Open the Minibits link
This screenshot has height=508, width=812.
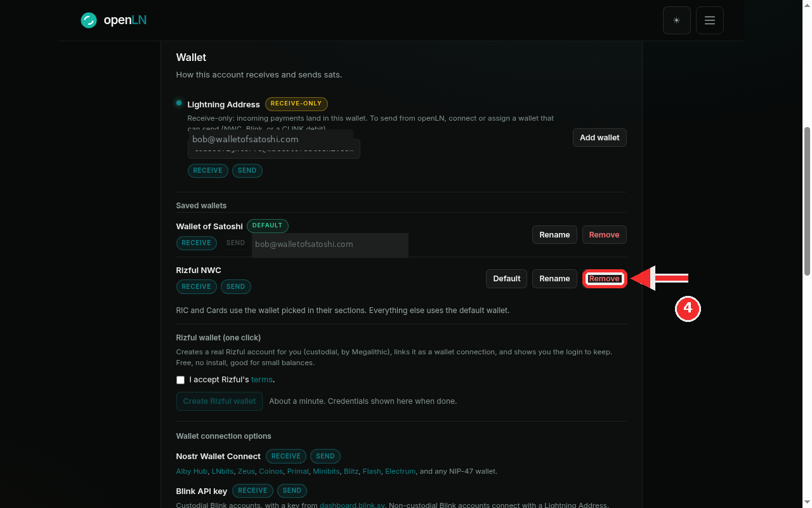pos(326,471)
